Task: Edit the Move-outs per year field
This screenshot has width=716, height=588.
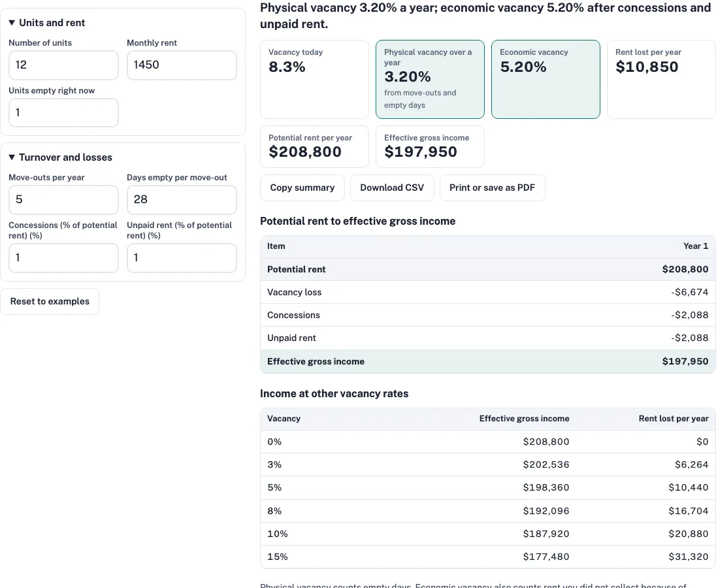Action: [x=63, y=200]
